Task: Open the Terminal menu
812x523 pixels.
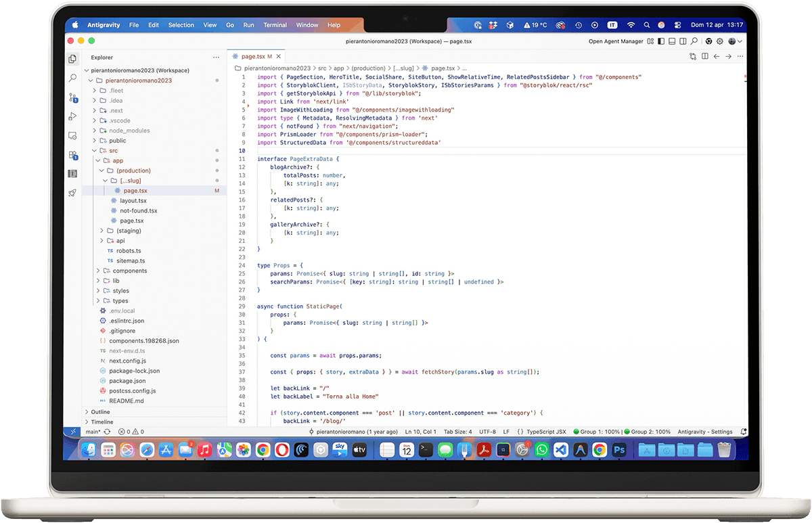Action: (275, 25)
